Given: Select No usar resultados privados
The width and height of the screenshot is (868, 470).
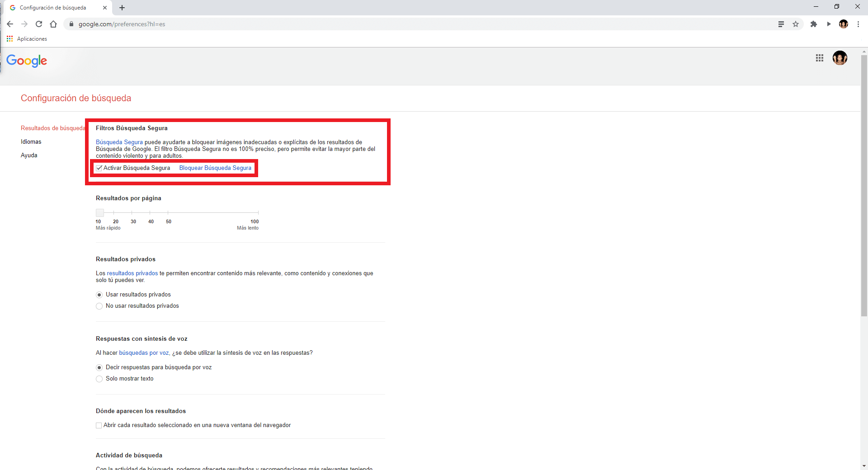Looking at the screenshot, I should [99, 306].
